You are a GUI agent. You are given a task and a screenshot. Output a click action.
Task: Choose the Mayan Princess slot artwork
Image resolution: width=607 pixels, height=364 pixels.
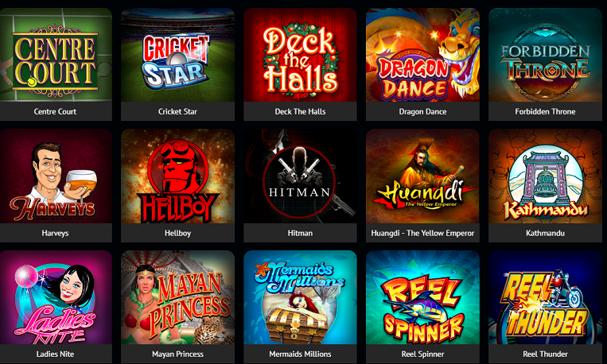coord(177,297)
